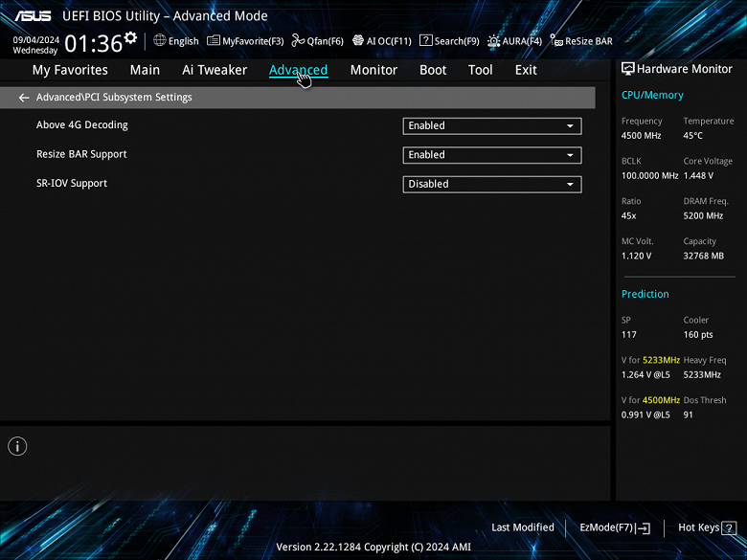Click the 1.120 V MC voltage
This screenshot has height=560, width=747.
point(636,256)
